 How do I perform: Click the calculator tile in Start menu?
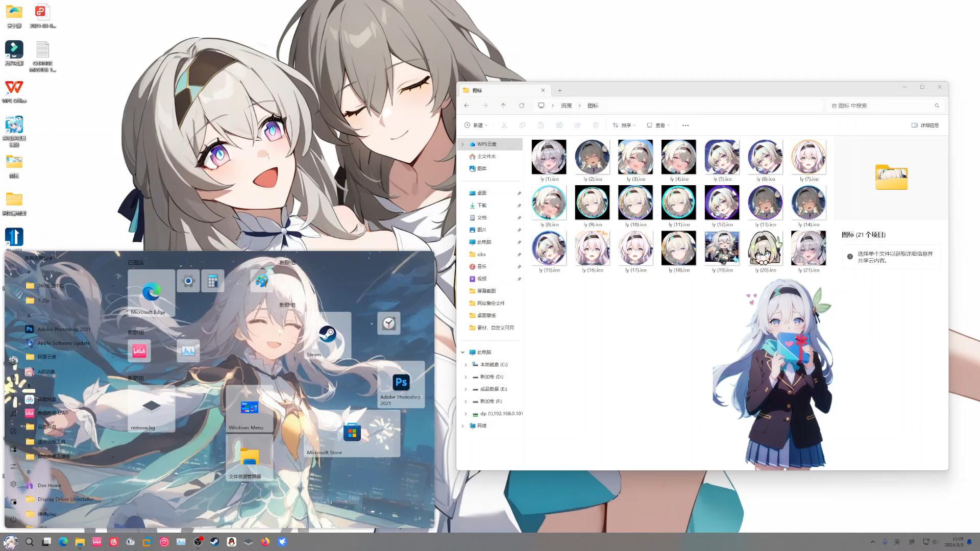[213, 281]
